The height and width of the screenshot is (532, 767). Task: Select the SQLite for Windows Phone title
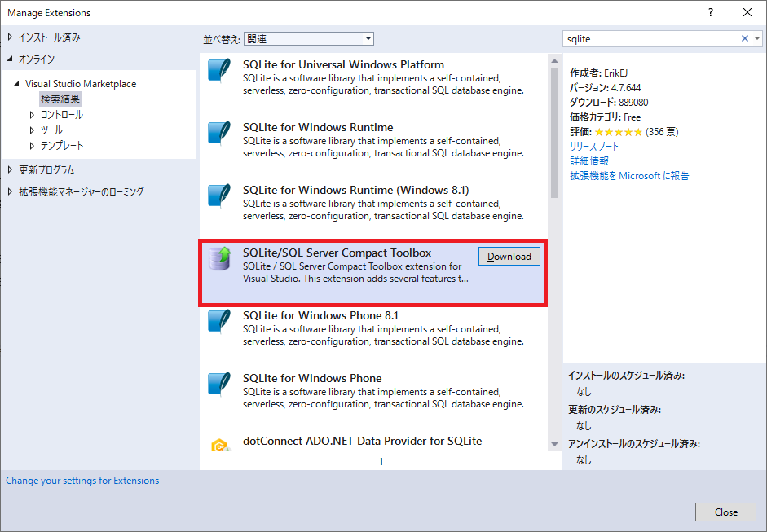312,378
